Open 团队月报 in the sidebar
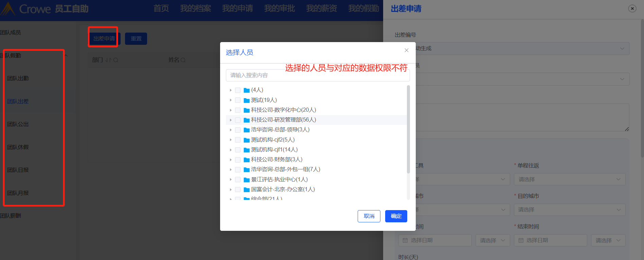 tap(18, 193)
